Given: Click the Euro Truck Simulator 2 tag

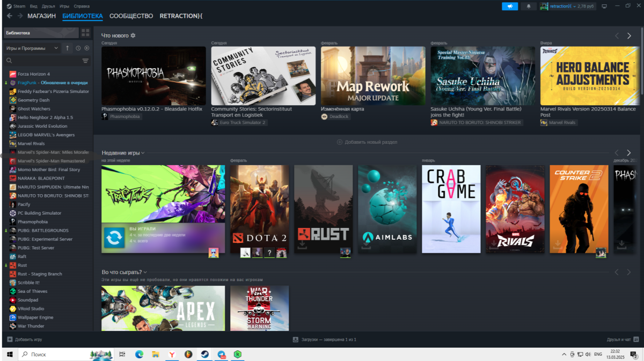Looking at the screenshot, I should click(x=239, y=123).
